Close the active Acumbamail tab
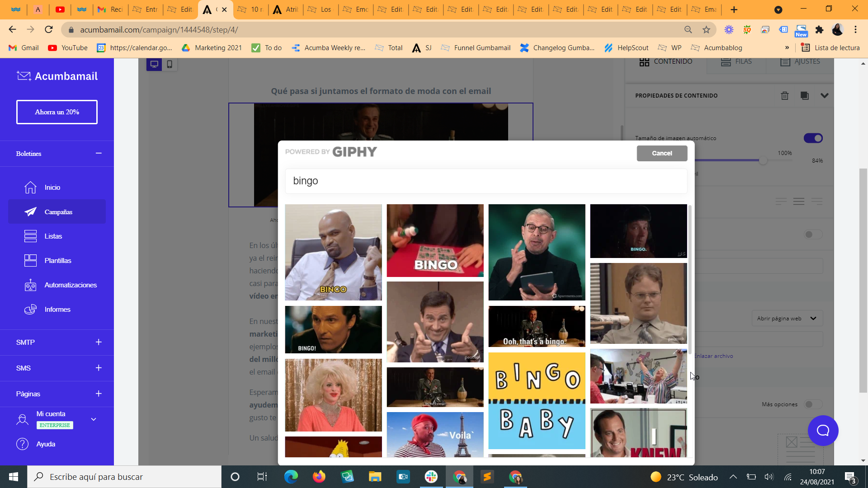This screenshot has width=868, height=488. tap(224, 9)
